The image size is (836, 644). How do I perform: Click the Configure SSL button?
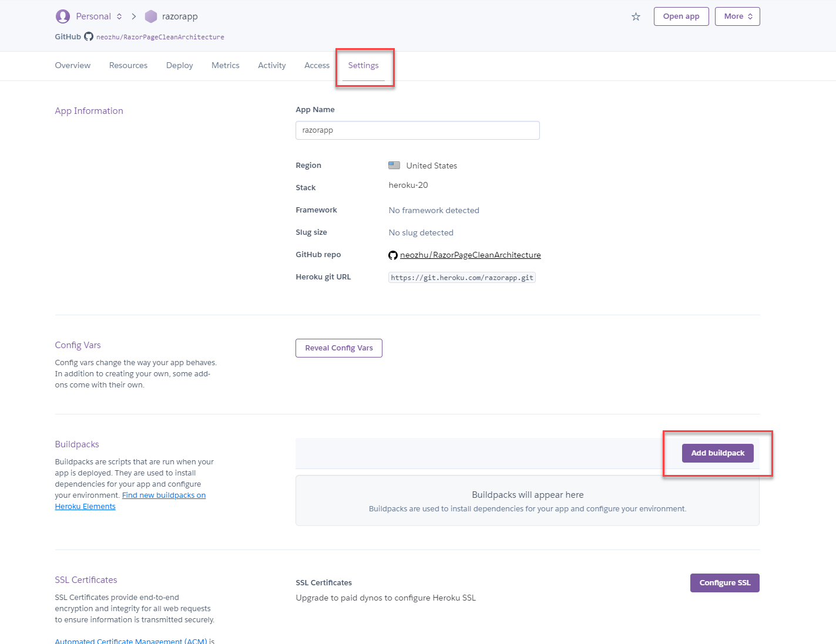725,583
